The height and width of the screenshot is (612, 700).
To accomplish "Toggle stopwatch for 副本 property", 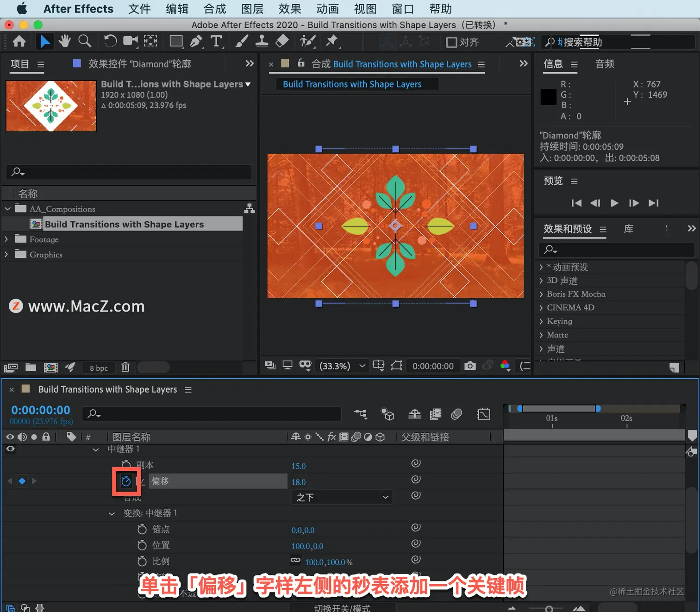I will pyautogui.click(x=126, y=465).
